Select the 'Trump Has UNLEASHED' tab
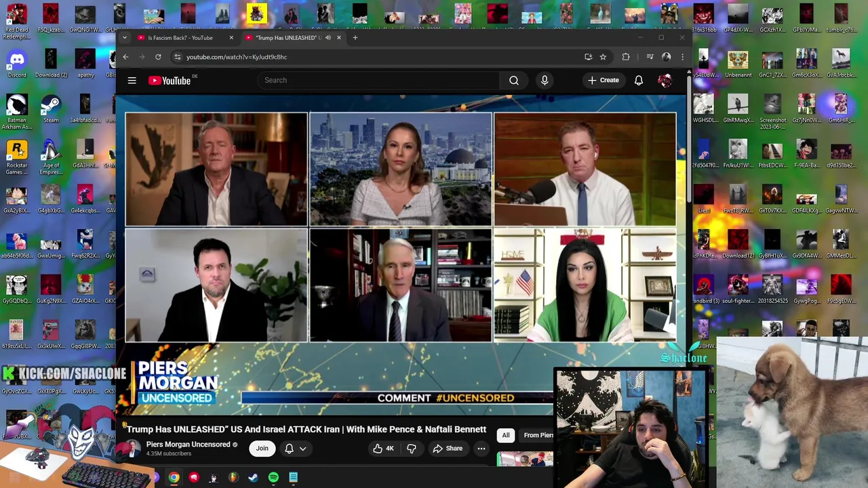Image resolution: width=868 pixels, height=488 pixels. click(288, 38)
